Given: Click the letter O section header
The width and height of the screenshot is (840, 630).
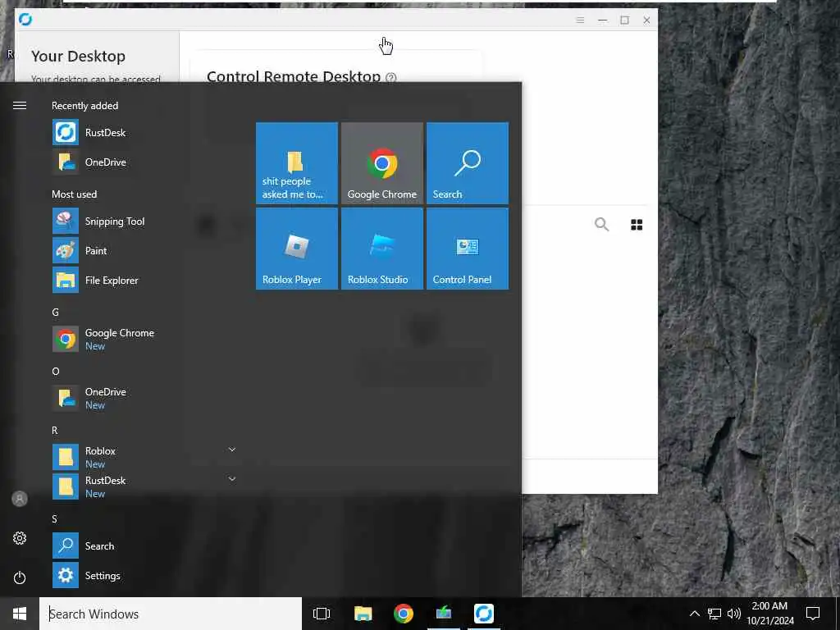Looking at the screenshot, I should pos(55,371).
